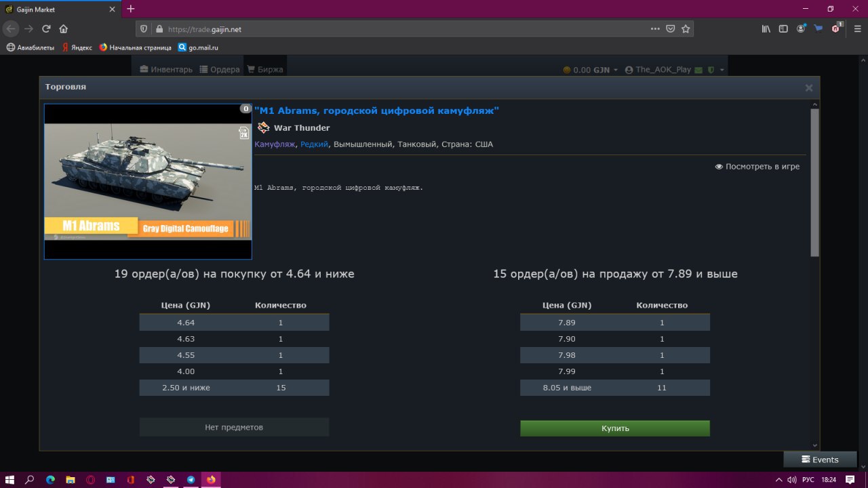This screenshot has height=488, width=868.
Task: Open the Авиабилеты bookmark
Action: (x=31, y=47)
